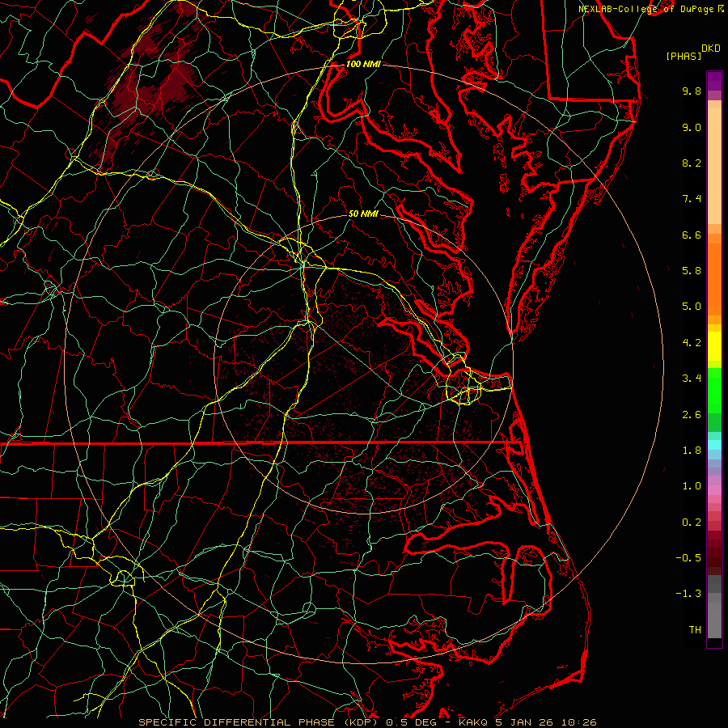Click the 9.0 legend value
This screenshot has width=728, height=728.
(692, 127)
